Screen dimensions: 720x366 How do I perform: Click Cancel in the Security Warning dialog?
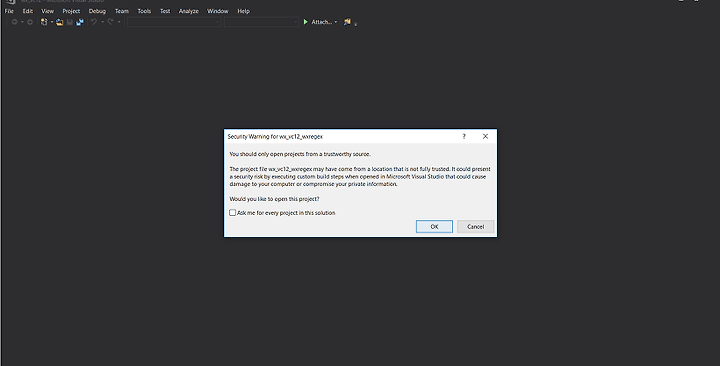(475, 226)
